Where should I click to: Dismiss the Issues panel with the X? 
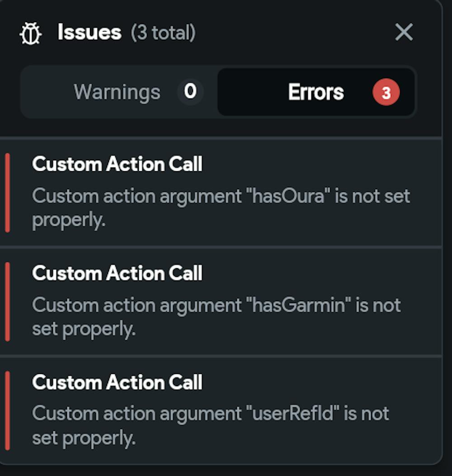click(404, 32)
